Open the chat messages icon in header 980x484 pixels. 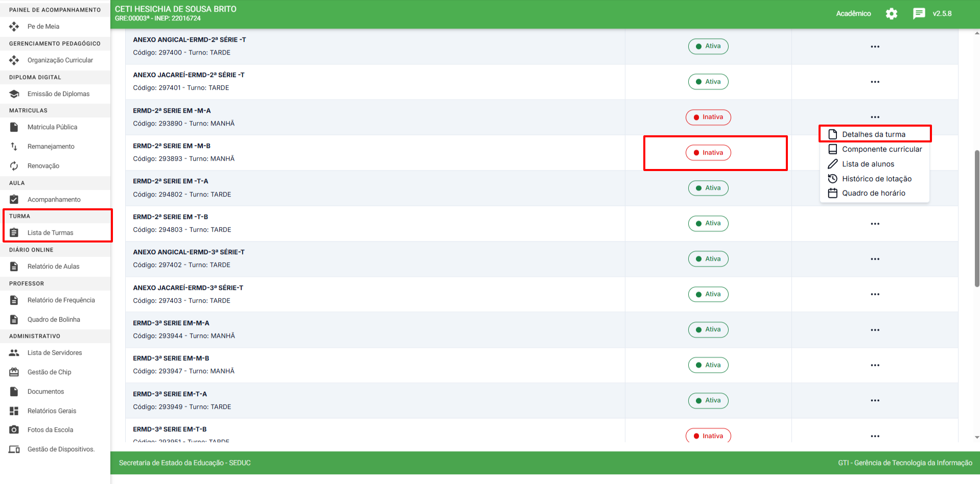pos(919,14)
